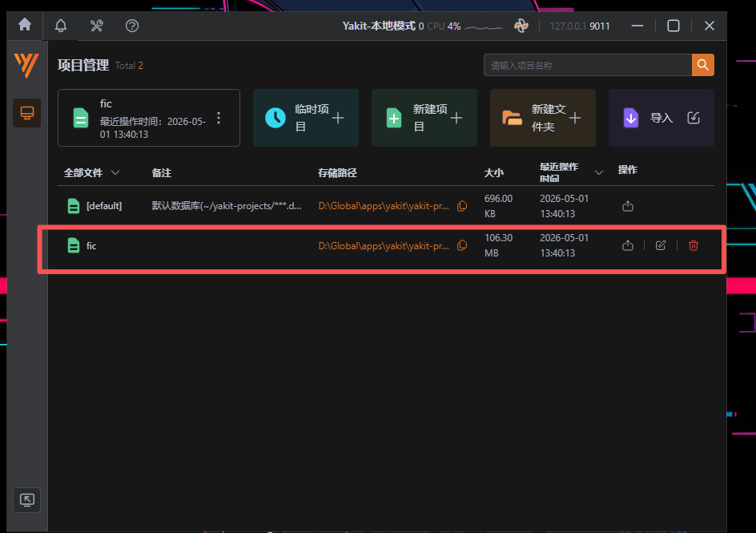Toggle the sort chevron by 最近操作时间
Image resolution: width=756 pixels, height=533 pixels.
tap(599, 172)
